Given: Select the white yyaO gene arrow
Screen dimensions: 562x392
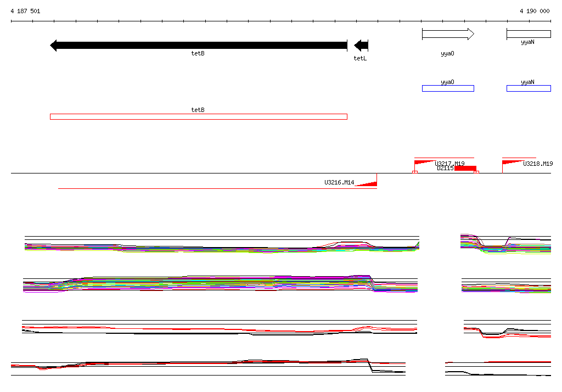Looking at the screenshot, I should coord(448,34).
